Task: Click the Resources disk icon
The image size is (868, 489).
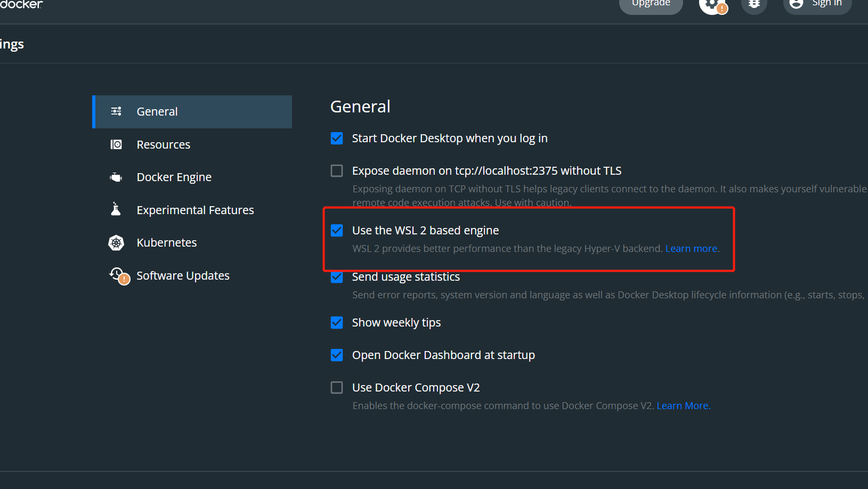Action: pyautogui.click(x=116, y=144)
